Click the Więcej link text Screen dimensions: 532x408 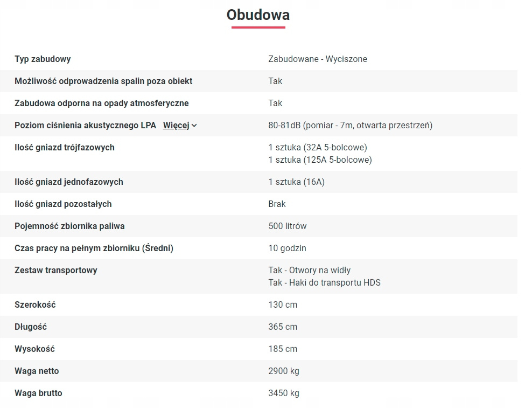(x=176, y=126)
